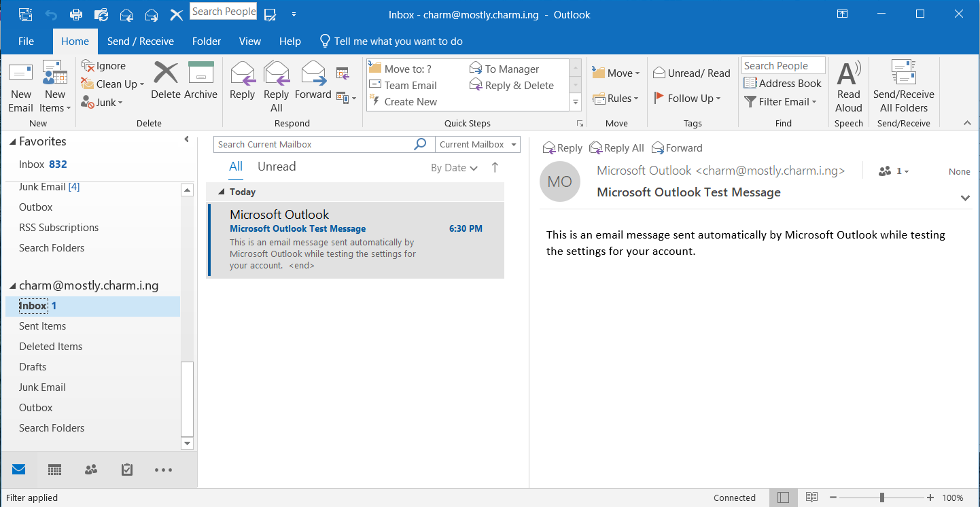Select the Team Email quick step
The image size is (980, 507).
click(404, 85)
